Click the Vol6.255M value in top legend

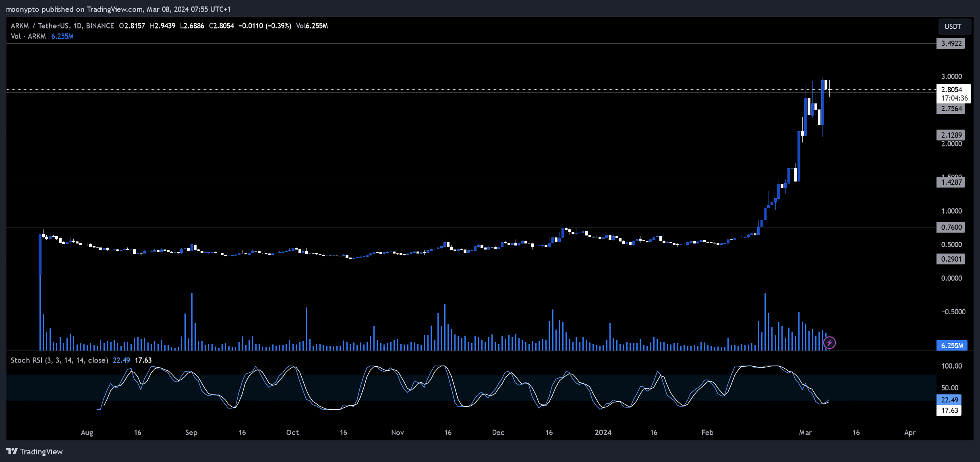312,26
